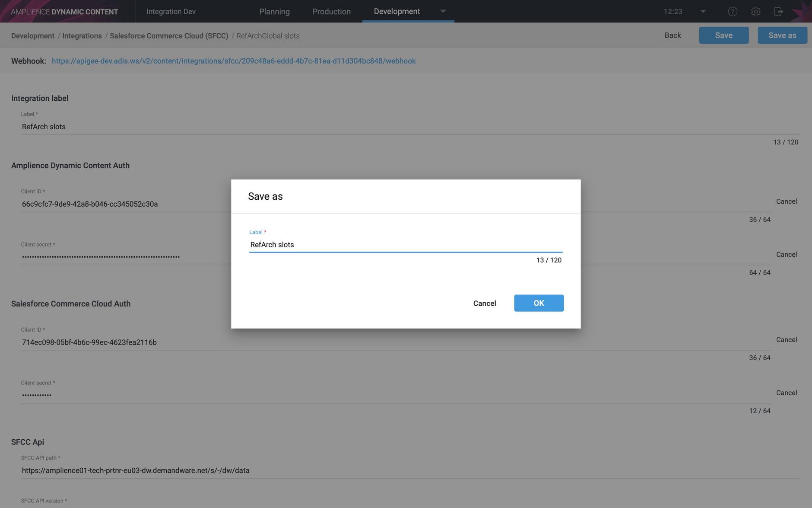The image size is (812, 508).
Task: Click the Back button
Action: 672,35
